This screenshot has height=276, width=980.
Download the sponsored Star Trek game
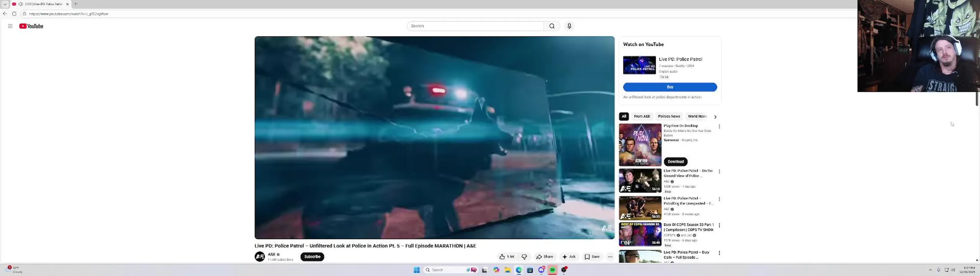click(676, 161)
